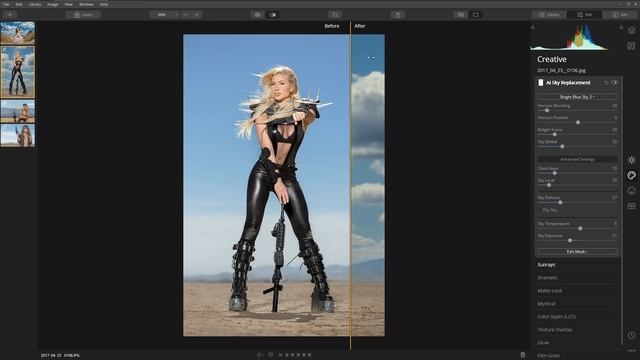Open the File menu
Screen dimensions: 640x360
(x=6, y=4)
